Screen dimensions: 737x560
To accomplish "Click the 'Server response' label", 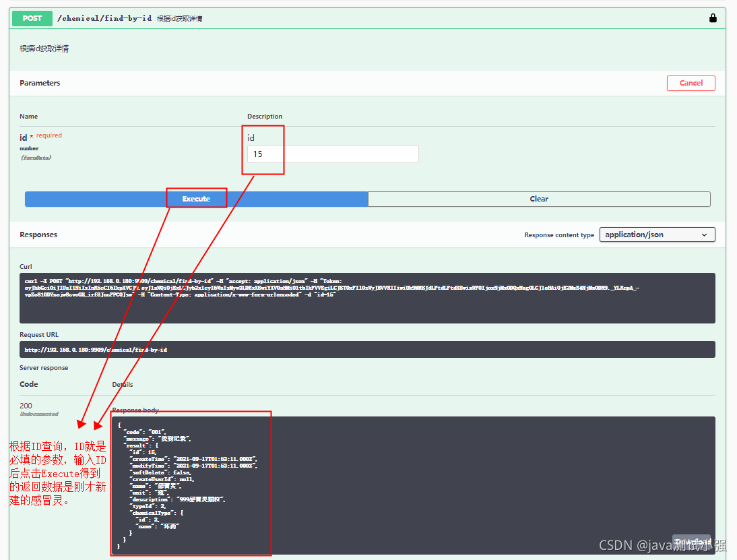I will [x=44, y=368].
